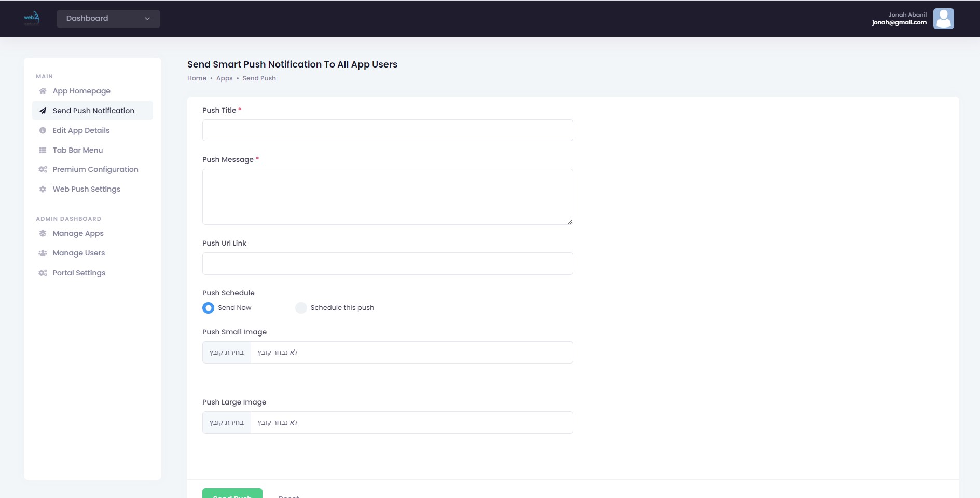Go to Home via breadcrumb
Image resolution: width=980 pixels, height=498 pixels.
point(197,78)
